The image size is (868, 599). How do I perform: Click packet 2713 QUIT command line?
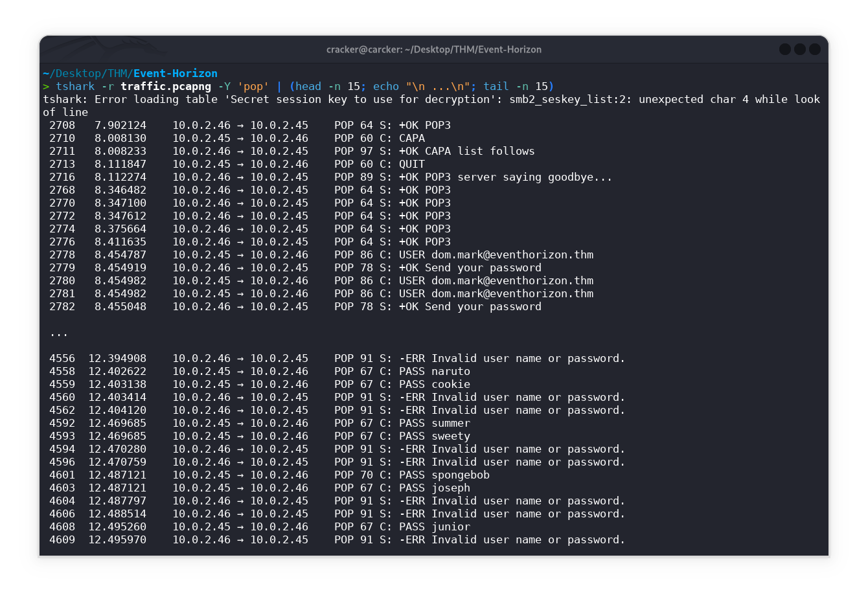[x=411, y=164]
